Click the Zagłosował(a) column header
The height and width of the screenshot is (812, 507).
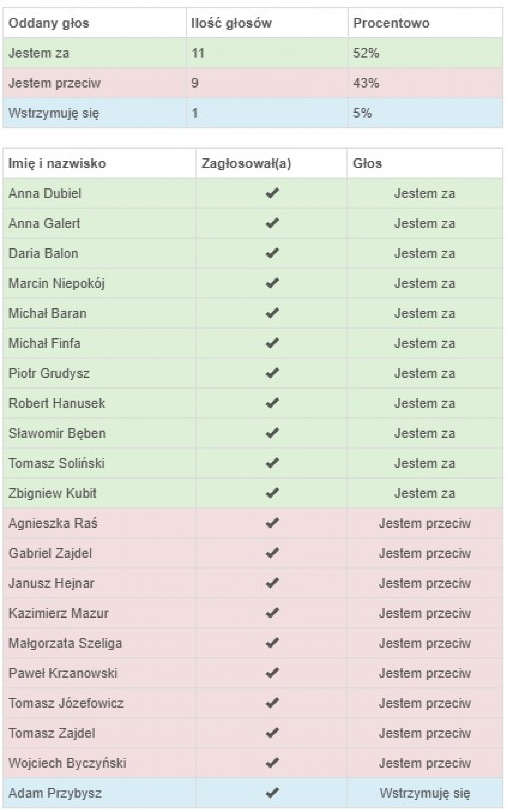click(246, 163)
